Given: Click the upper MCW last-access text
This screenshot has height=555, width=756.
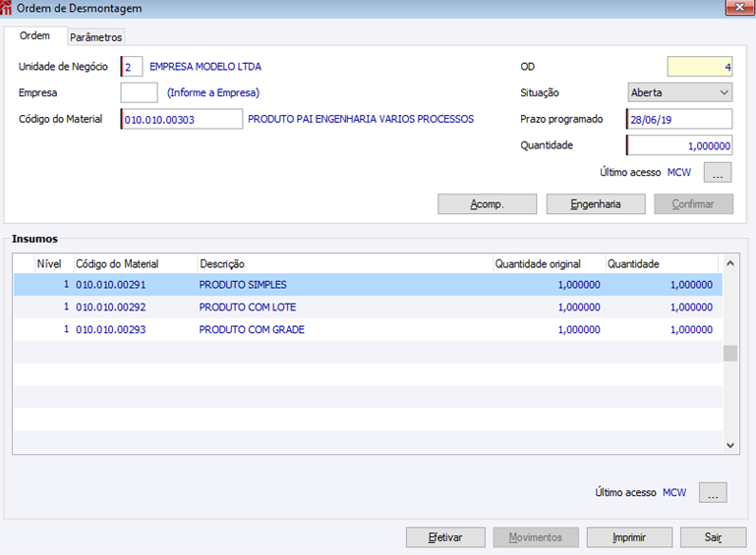Looking at the screenshot, I should [679, 172].
